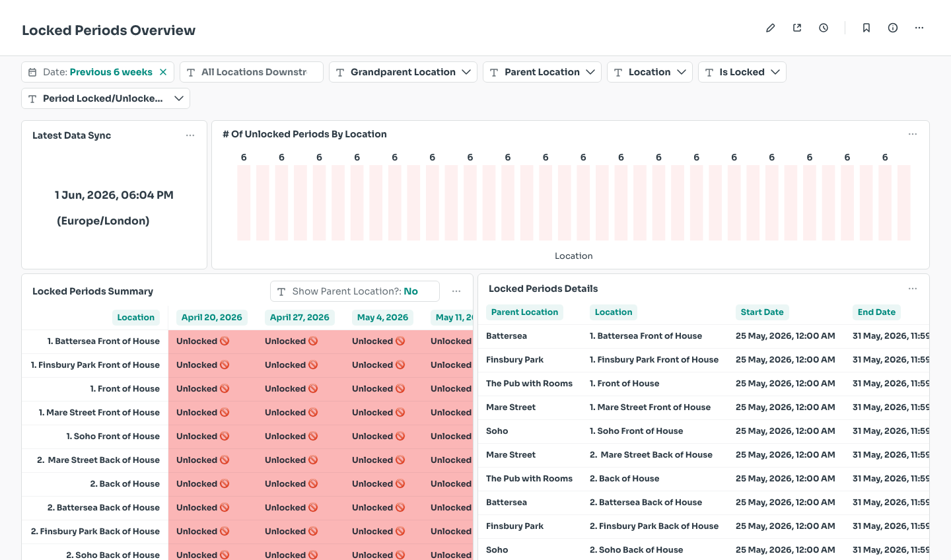Click unlocked icon for Front of House May 4
The height and width of the screenshot is (560, 951).
pos(400,389)
